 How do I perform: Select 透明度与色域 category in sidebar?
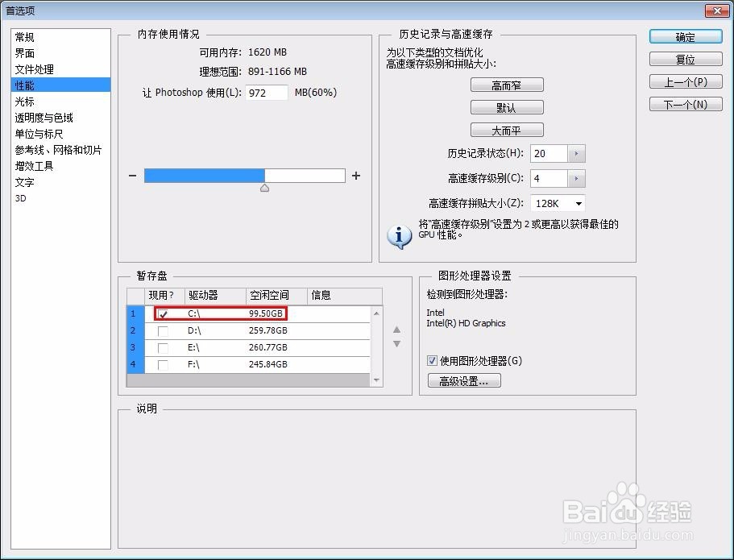click(60, 118)
